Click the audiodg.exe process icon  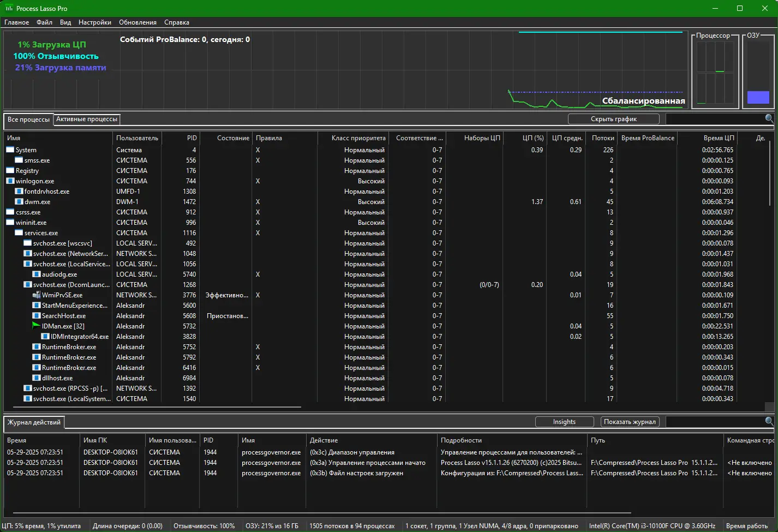(37, 274)
